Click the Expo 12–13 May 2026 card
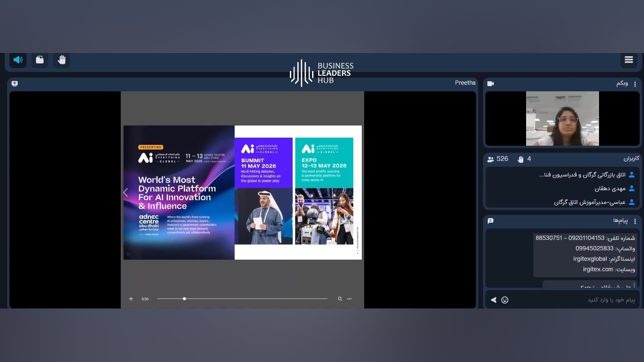 point(324,191)
